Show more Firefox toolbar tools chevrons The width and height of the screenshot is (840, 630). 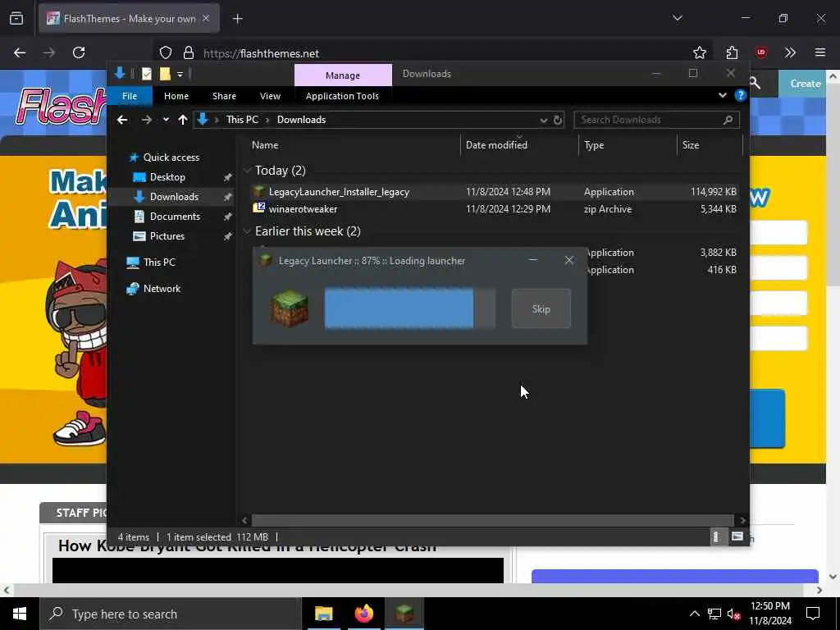tap(790, 52)
